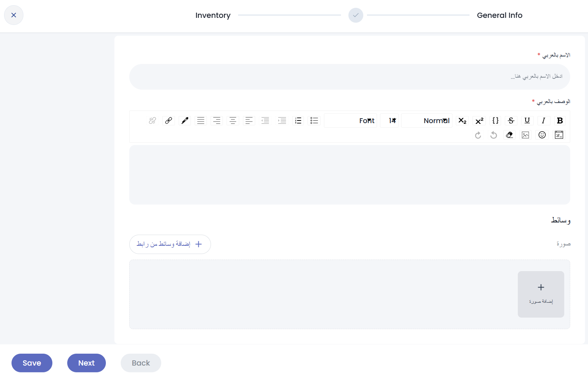Click the completed step checkmark circle
Screen dimensions: 588x373
tap(355, 15)
